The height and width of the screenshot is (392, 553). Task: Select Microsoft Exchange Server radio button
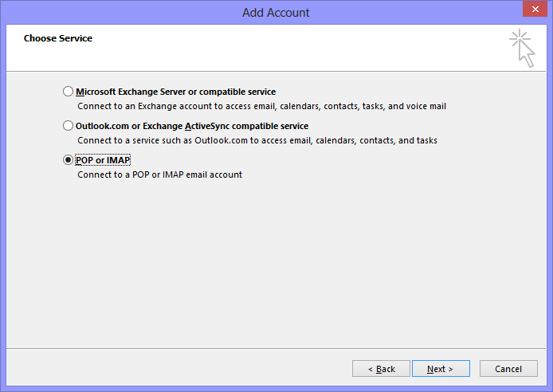point(68,92)
